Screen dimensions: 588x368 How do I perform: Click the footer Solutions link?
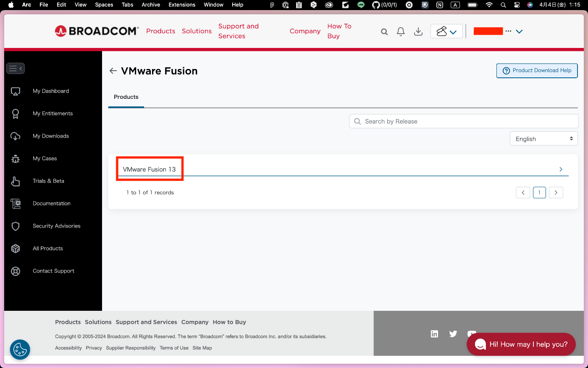[x=98, y=322]
